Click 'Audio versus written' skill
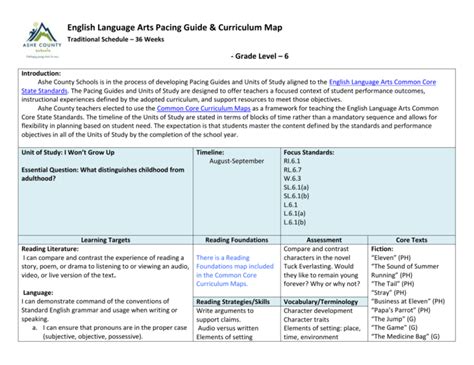 click(228, 328)
